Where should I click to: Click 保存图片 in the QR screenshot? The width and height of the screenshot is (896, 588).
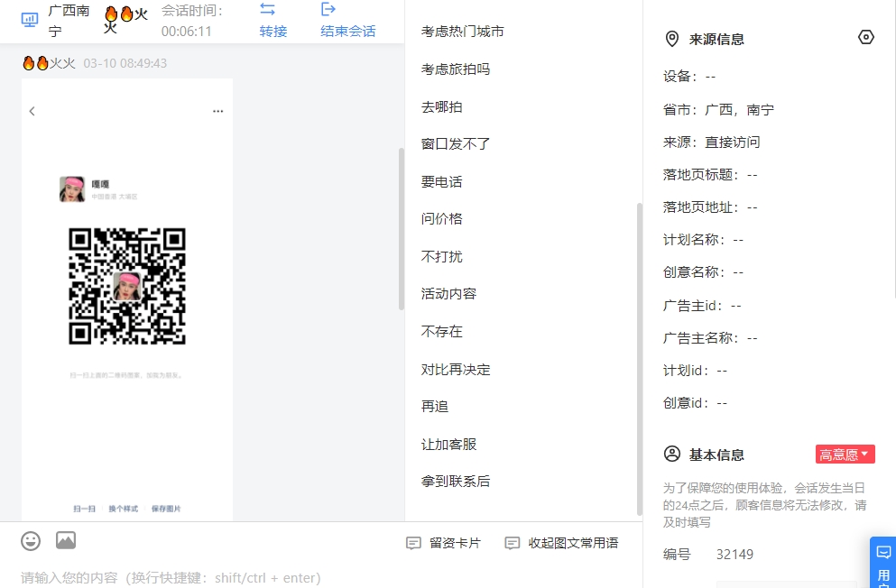[166, 509]
